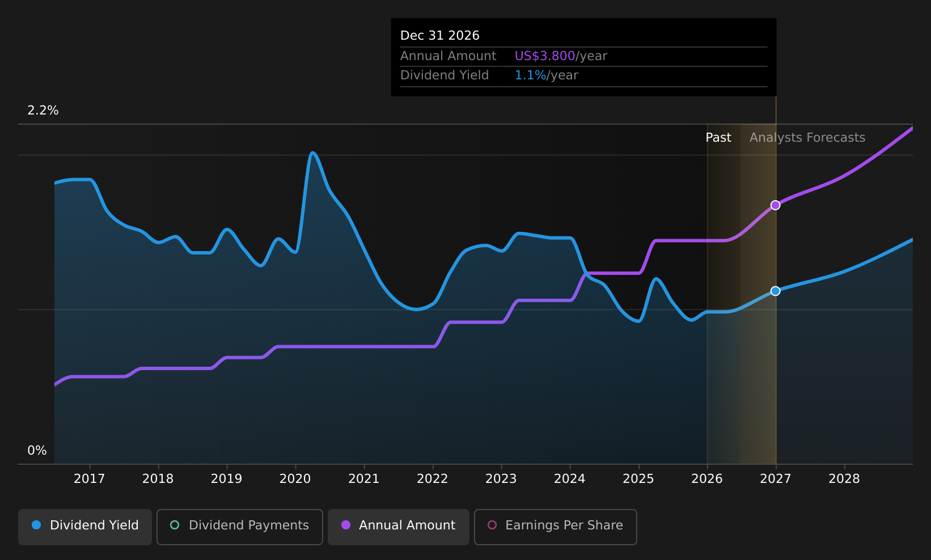
Task: Click the tooltip Annual Amount label
Action: click(x=448, y=56)
